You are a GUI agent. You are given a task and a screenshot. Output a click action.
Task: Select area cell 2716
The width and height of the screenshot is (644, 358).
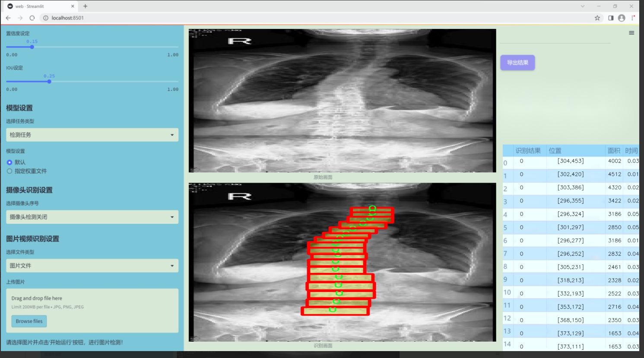[614, 307]
